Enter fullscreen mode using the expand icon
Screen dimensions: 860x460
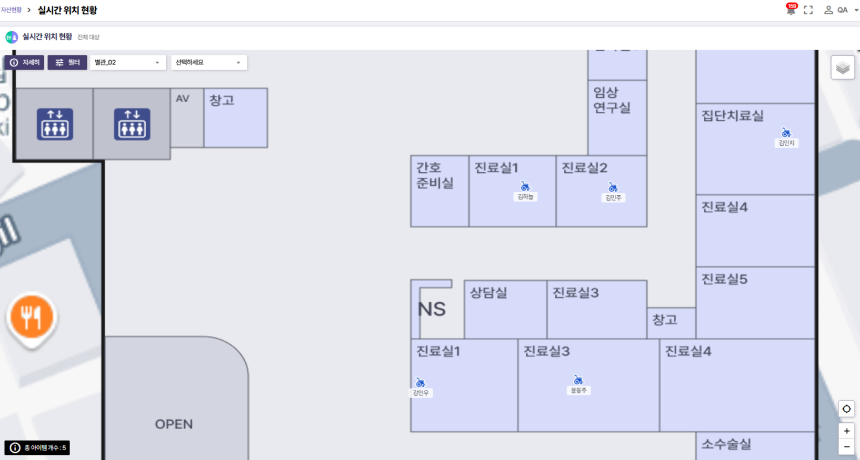coord(808,9)
